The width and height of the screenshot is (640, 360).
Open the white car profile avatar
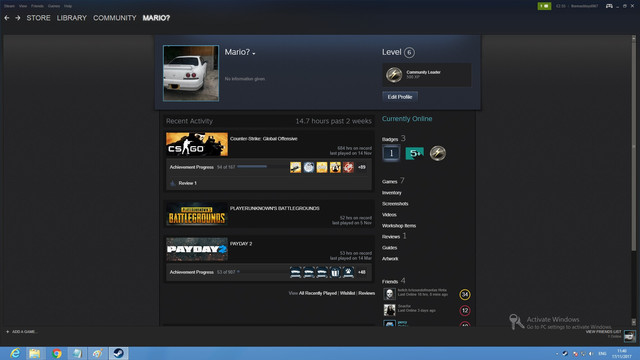pos(191,73)
